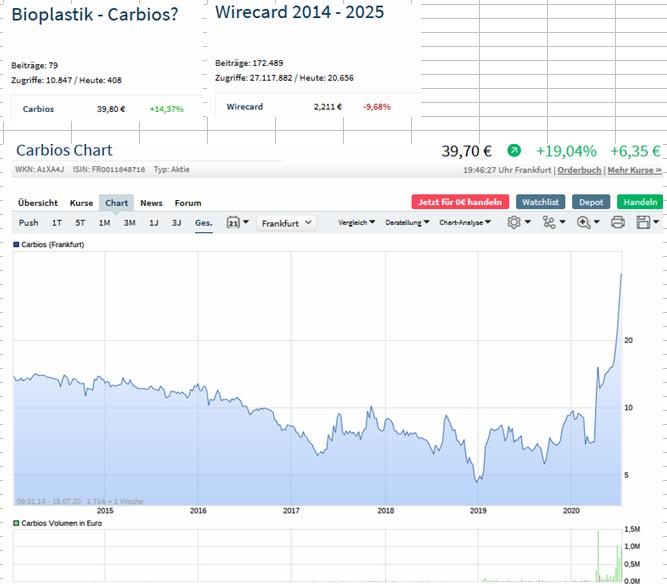Open the Frankfurt exchange dropdown

pyautogui.click(x=286, y=223)
